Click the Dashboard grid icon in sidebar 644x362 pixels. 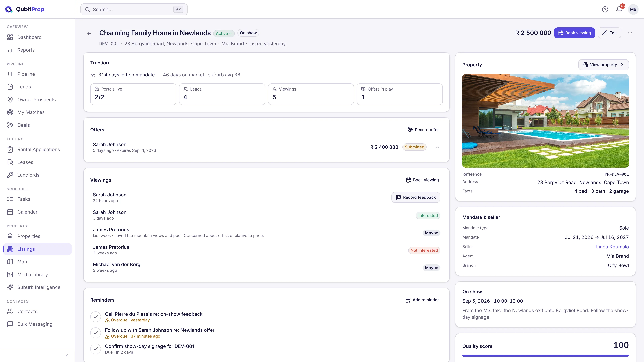[x=10, y=37]
